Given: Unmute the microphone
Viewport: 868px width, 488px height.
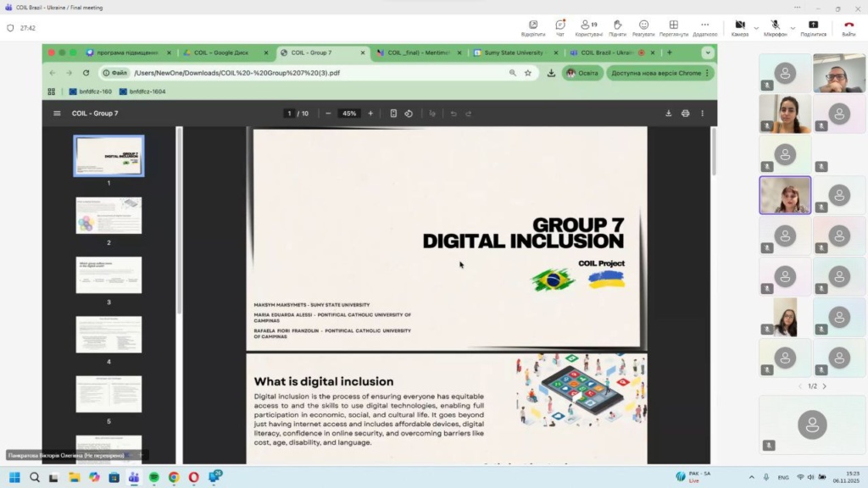Looking at the screenshot, I should pos(775,26).
